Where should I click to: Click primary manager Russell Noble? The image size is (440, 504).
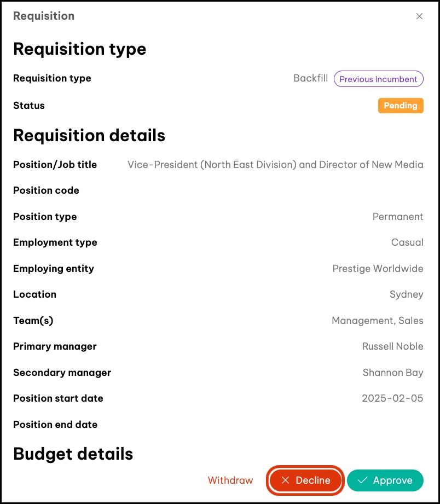coord(392,346)
